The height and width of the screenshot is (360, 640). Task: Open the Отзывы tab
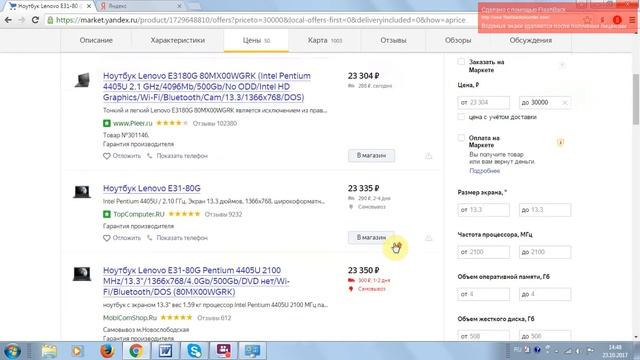[393, 40]
